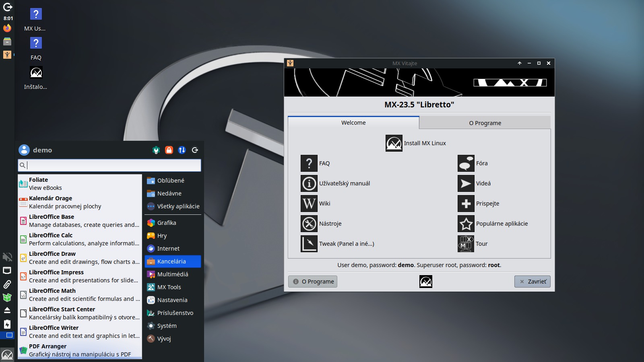Image resolution: width=644 pixels, height=362 pixels.
Task: Click the Zavrieť button
Action: pos(533,282)
